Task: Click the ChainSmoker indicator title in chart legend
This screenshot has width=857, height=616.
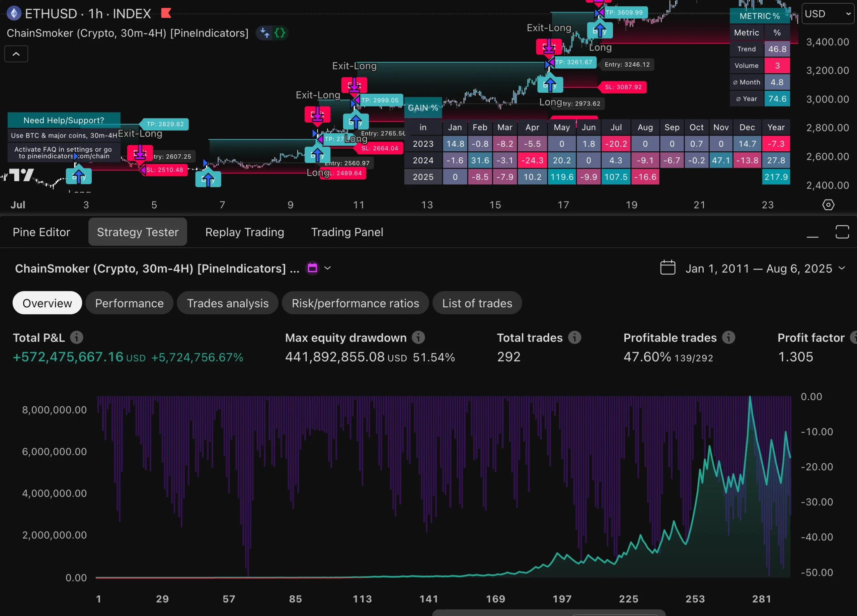Action: point(128,33)
